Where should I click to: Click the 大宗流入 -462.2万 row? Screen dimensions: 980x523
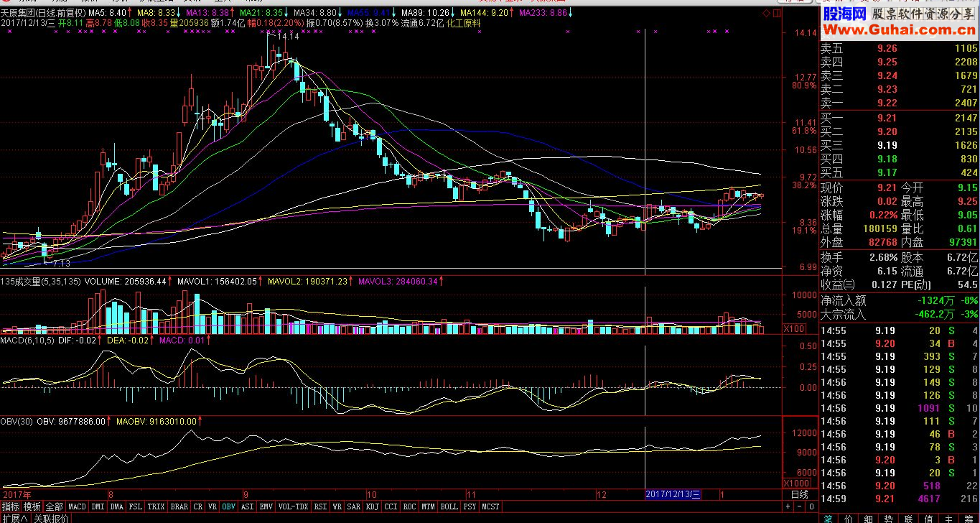[x=899, y=315]
